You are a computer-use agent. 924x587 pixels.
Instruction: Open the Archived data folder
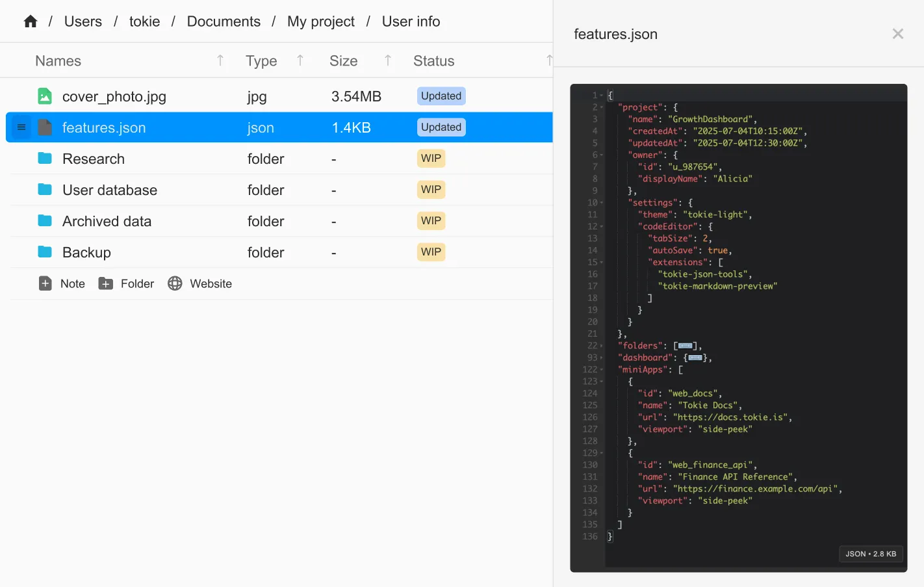click(x=107, y=221)
